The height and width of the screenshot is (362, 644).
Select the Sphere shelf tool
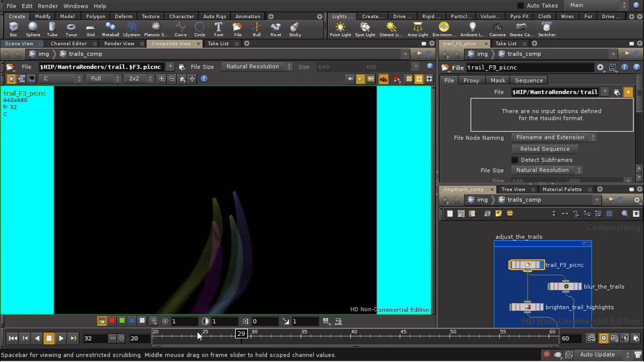[33, 29]
